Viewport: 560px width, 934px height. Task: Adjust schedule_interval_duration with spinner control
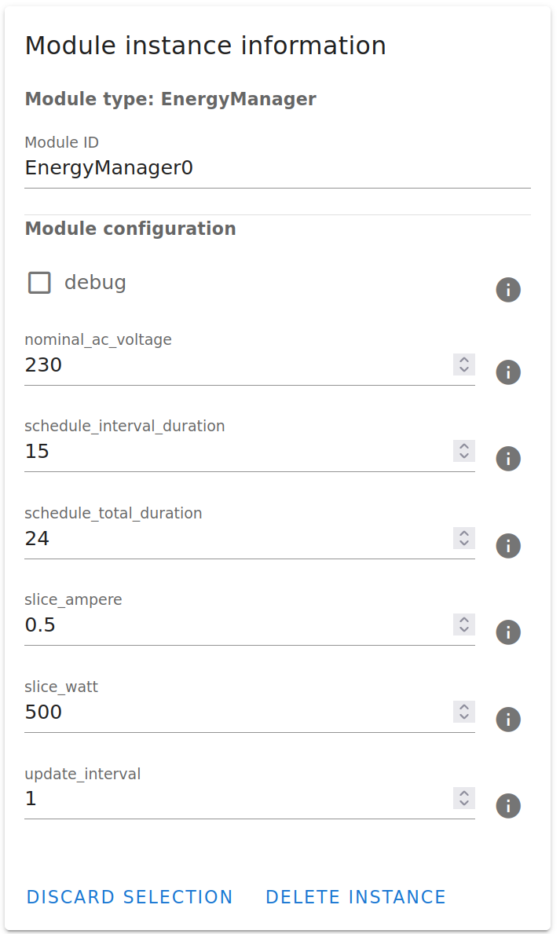click(464, 451)
